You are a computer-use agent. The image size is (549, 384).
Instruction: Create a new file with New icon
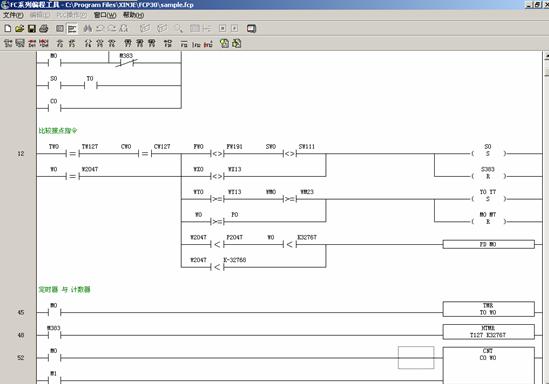(8, 29)
